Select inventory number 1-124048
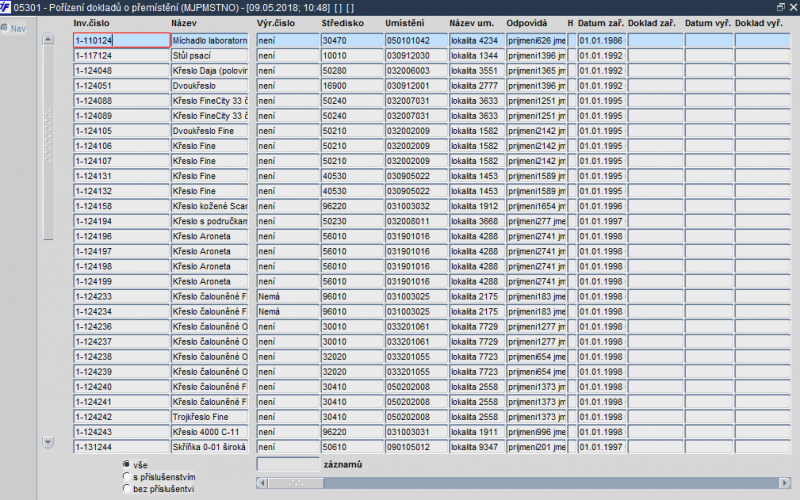Viewport: 800px width, 500px height. click(x=121, y=70)
